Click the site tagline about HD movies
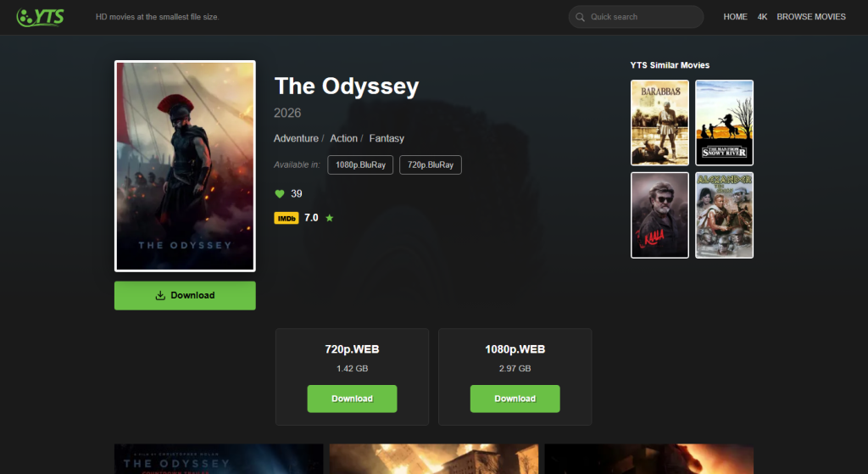 157,17
